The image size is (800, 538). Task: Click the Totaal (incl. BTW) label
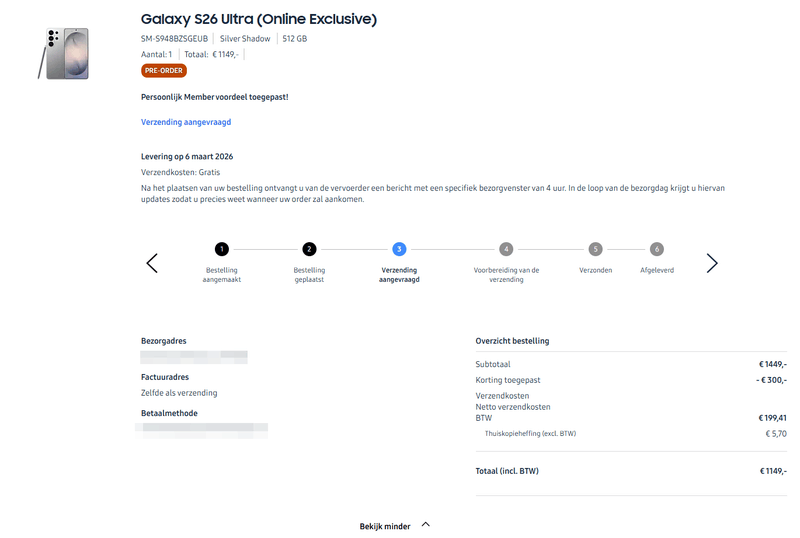[507, 470]
